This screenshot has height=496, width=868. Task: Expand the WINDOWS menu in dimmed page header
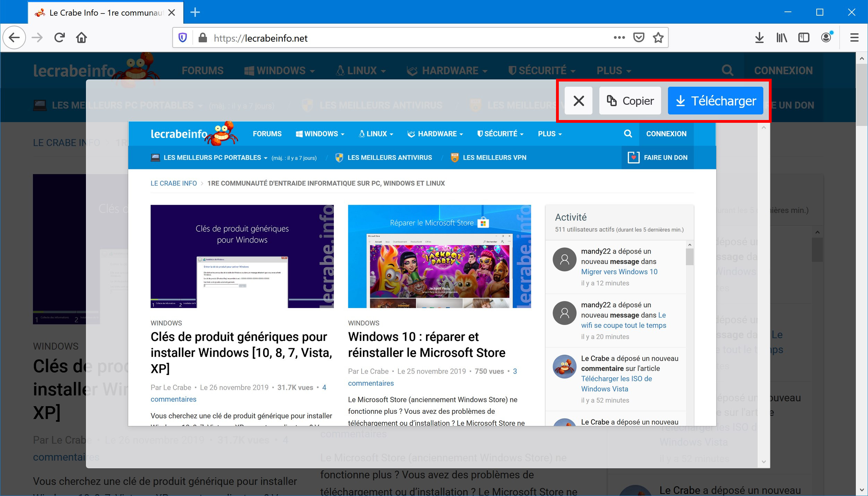click(x=279, y=71)
